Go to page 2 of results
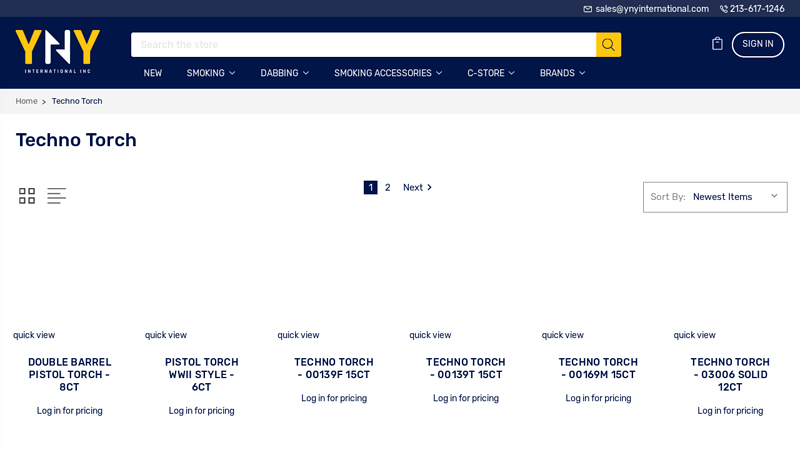The width and height of the screenshot is (800, 450). 388,188
